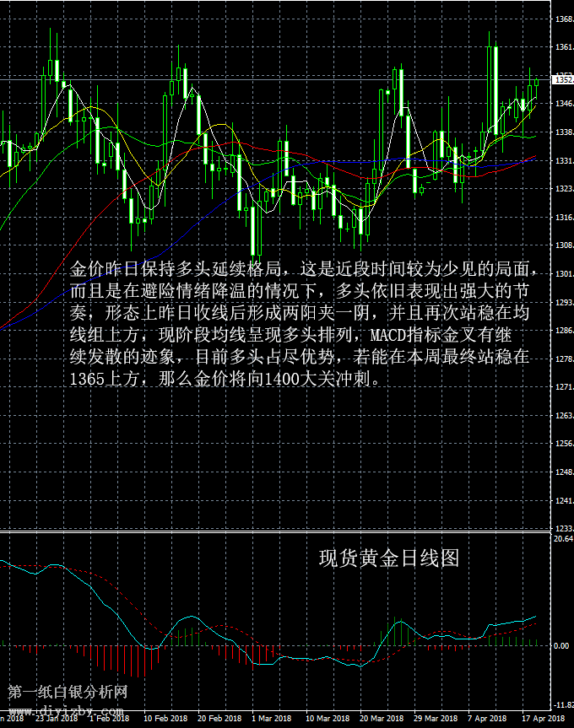Click the 第一纸白银分析网 site name
574x728 pixels.
click(68, 693)
